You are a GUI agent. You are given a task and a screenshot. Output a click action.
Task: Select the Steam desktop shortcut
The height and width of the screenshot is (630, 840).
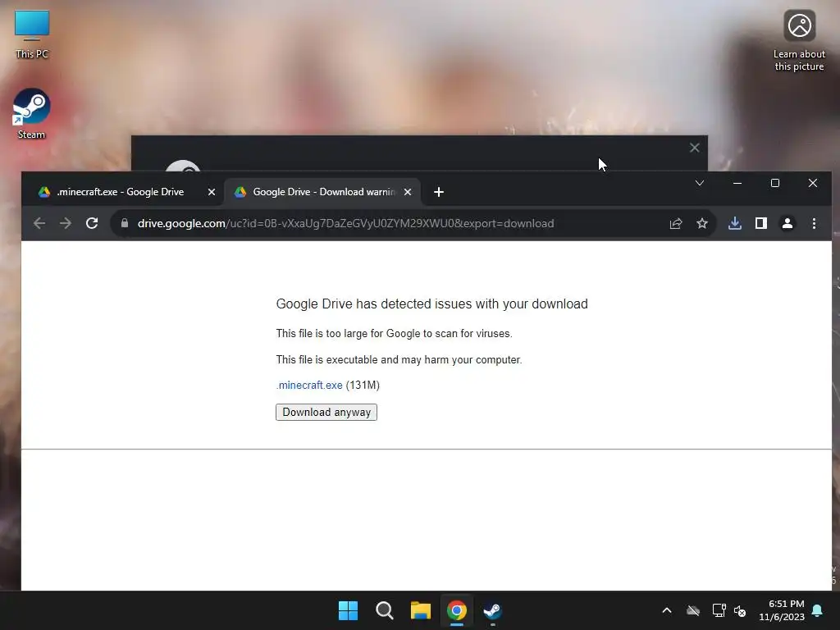click(x=32, y=114)
